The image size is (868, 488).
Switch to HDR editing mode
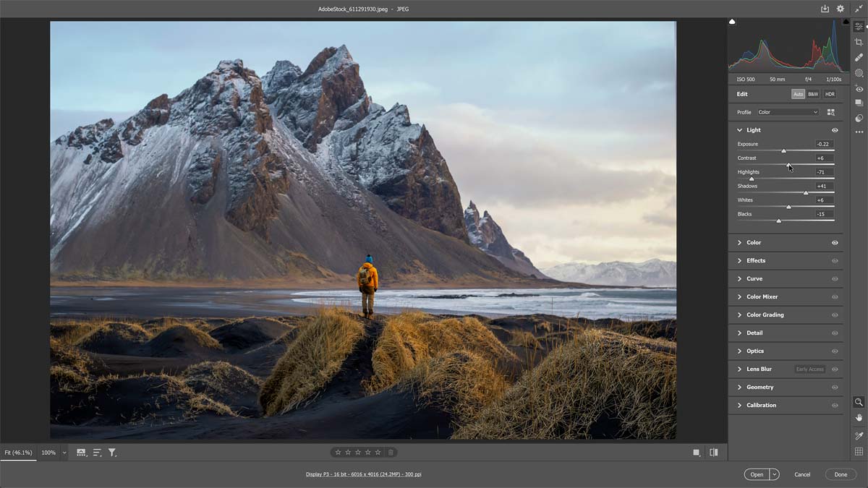point(830,93)
